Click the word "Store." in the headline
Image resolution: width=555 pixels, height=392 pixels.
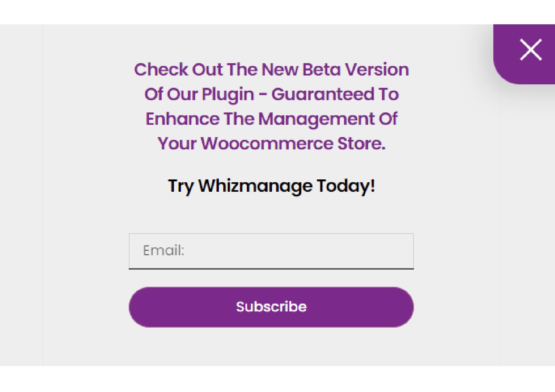click(361, 143)
